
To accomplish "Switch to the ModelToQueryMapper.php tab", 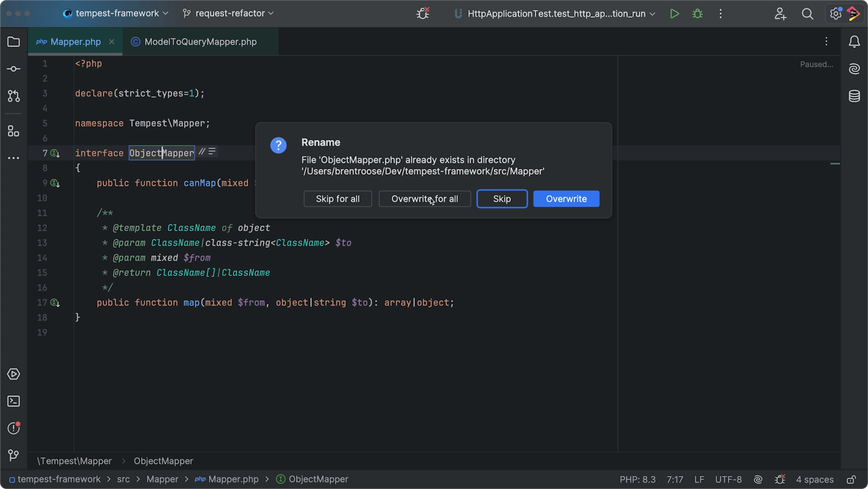I will point(201,42).
